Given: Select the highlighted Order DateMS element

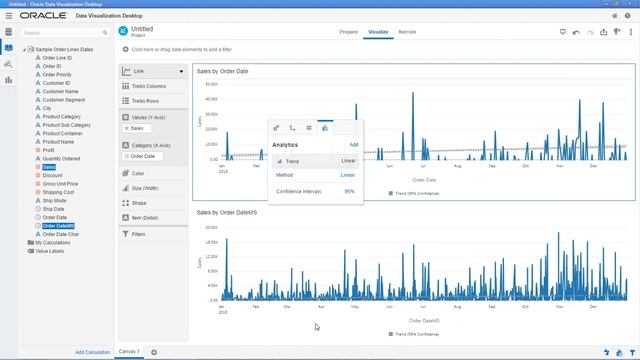Looking at the screenshot, I should pos(58,226).
